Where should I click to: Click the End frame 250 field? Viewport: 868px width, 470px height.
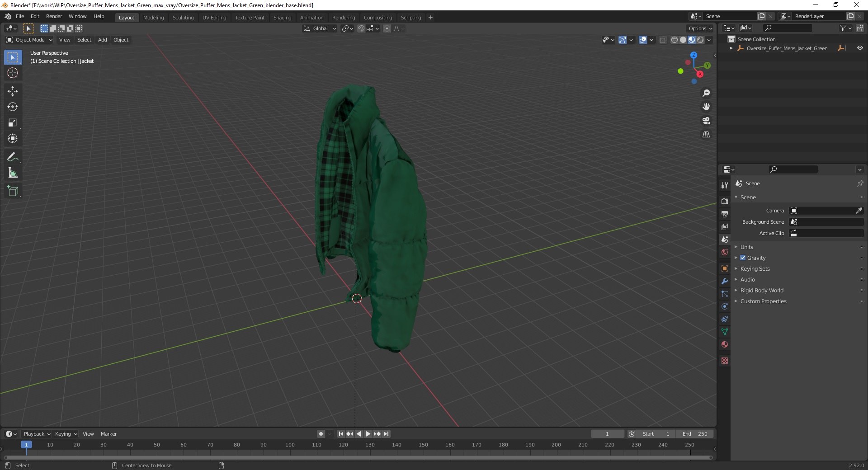pos(695,434)
